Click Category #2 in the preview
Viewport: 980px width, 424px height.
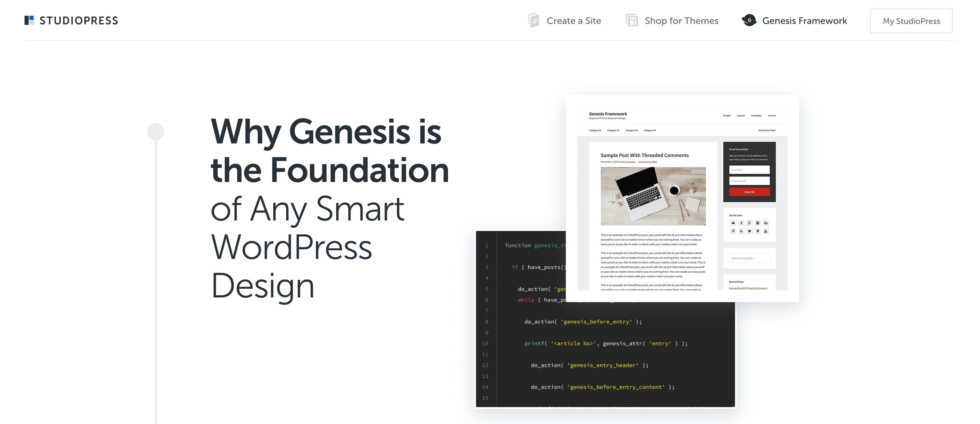point(613,130)
